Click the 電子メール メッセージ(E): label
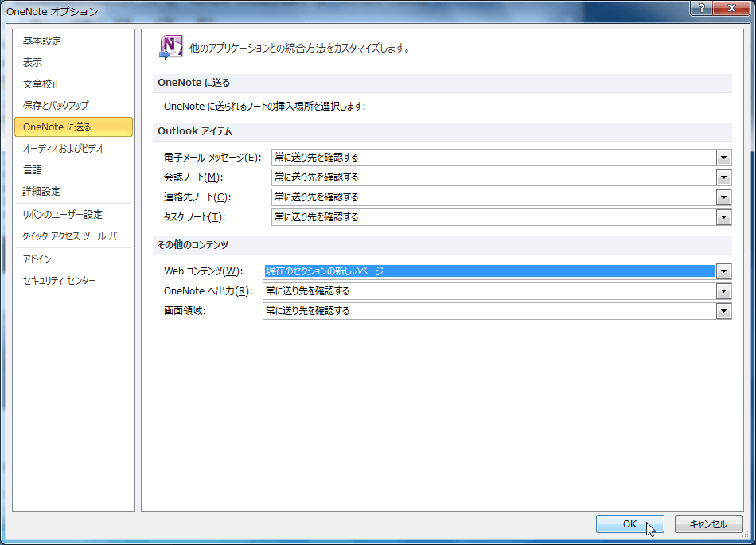The height and width of the screenshot is (545, 756). click(212, 158)
